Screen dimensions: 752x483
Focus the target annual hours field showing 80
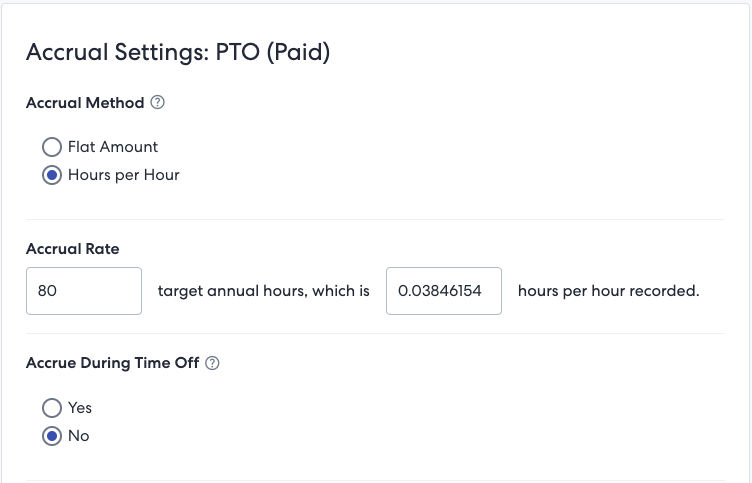click(x=84, y=291)
